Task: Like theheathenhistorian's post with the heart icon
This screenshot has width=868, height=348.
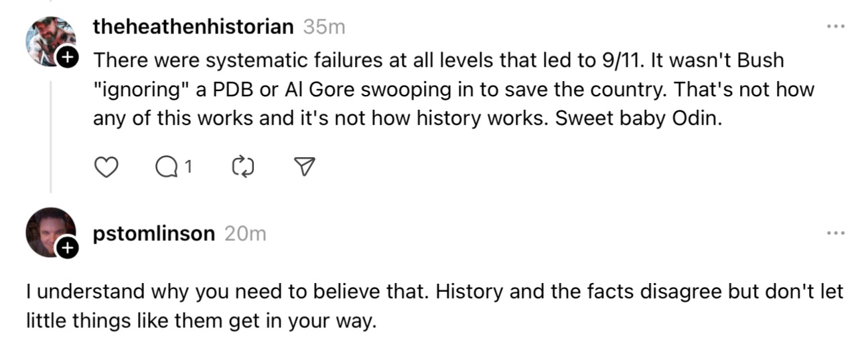Action: [x=104, y=168]
